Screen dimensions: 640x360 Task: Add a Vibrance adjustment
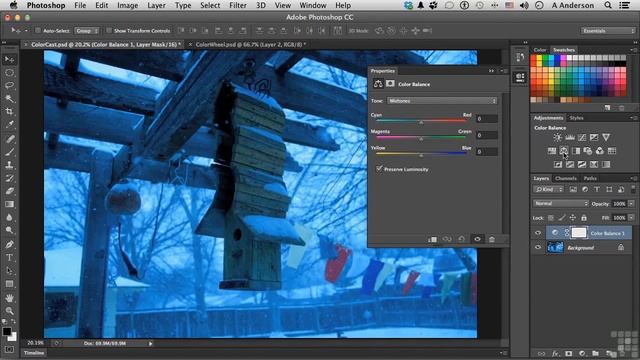[x=606, y=138]
